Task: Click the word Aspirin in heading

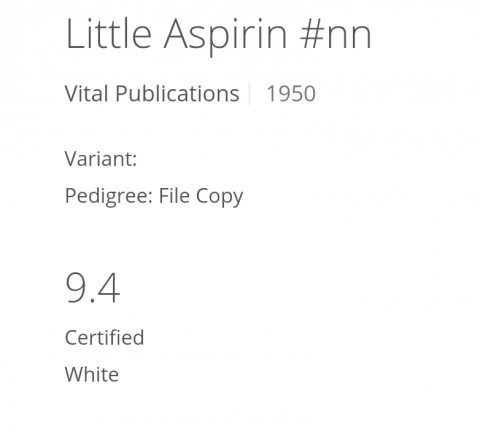Action: tap(225, 36)
